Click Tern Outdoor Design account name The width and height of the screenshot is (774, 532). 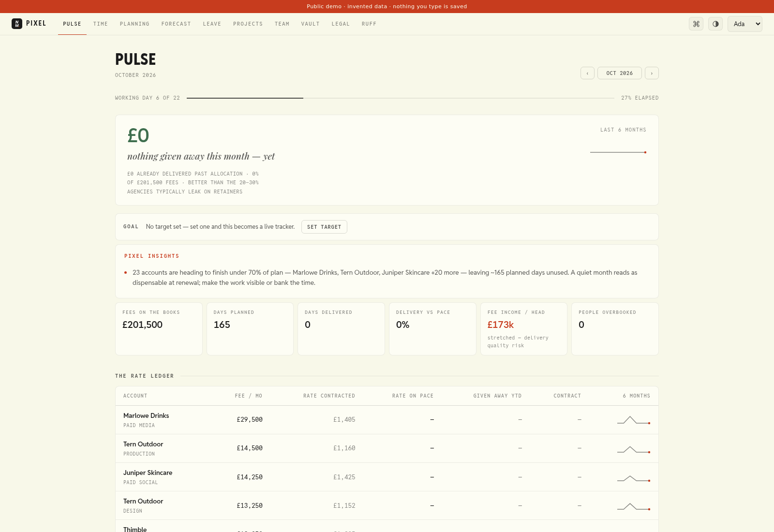(143, 501)
